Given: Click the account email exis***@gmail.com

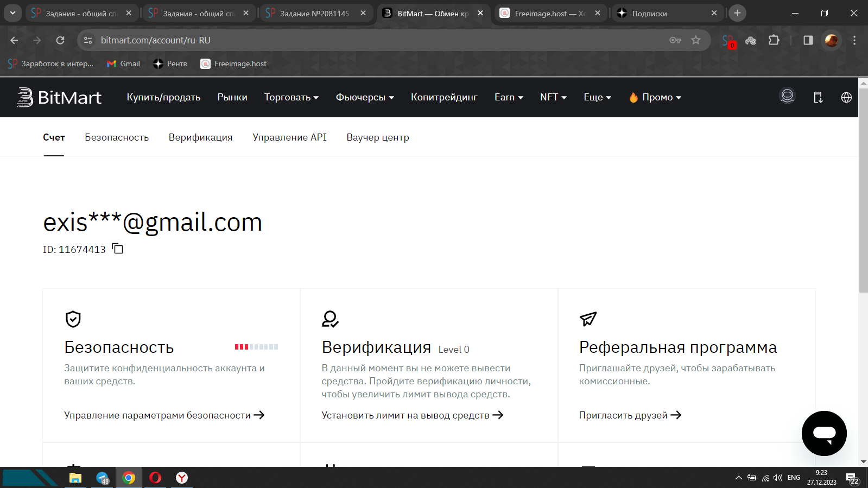Looking at the screenshot, I should (153, 222).
